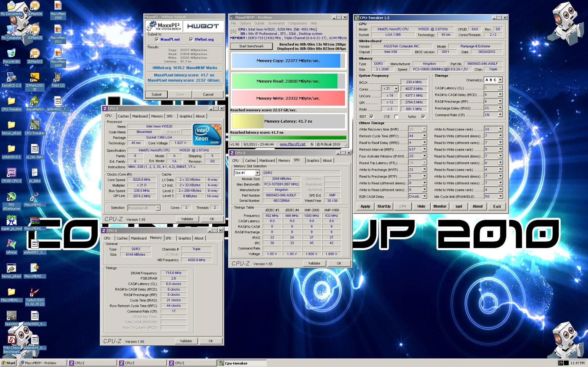Image resolution: width=588 pixels, height=367 pixels.
Task: Open B2B CAS# Delay dropdown
Action: pyautogui.click(x=424, y=197)
